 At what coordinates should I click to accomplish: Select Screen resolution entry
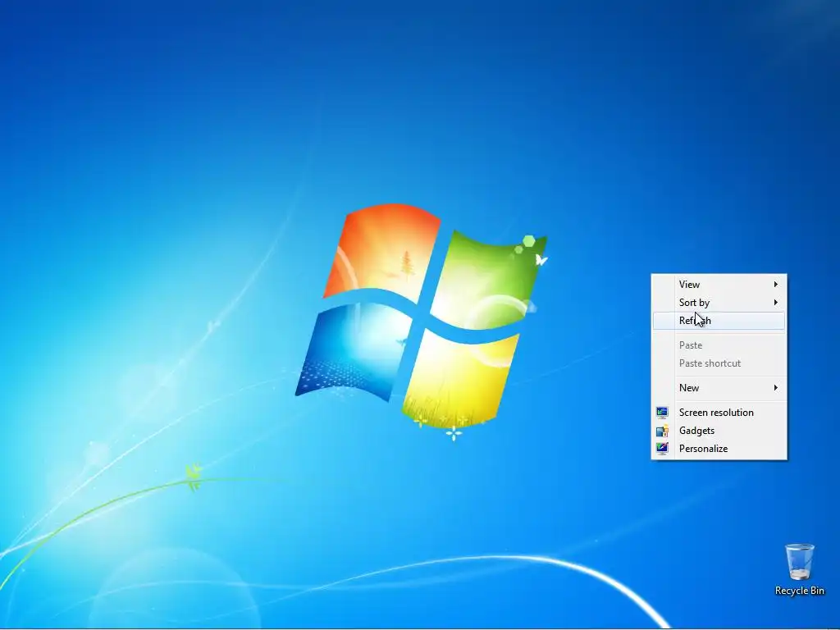click(719, 413)
